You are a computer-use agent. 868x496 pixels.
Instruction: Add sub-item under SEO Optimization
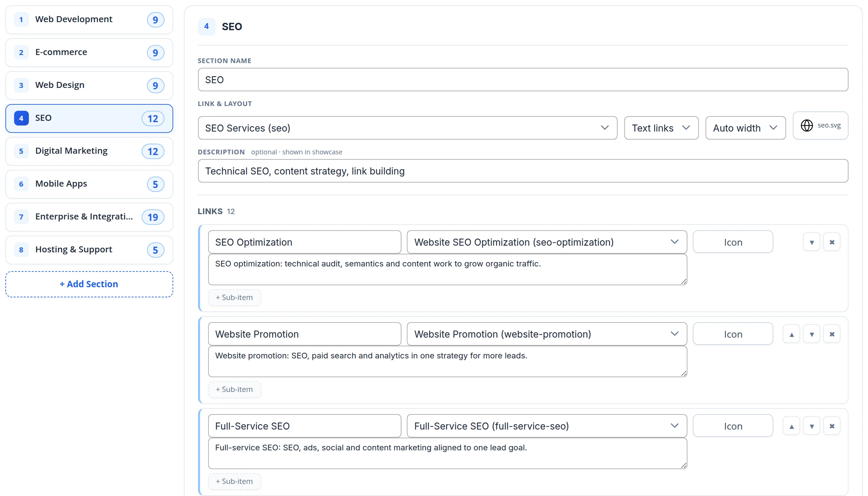tap(234, 298)
